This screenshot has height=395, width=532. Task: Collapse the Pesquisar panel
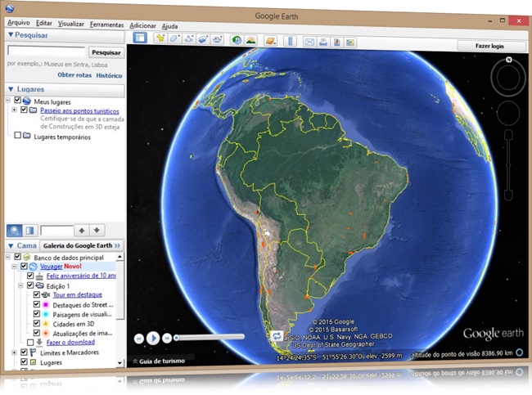(11, 34)
